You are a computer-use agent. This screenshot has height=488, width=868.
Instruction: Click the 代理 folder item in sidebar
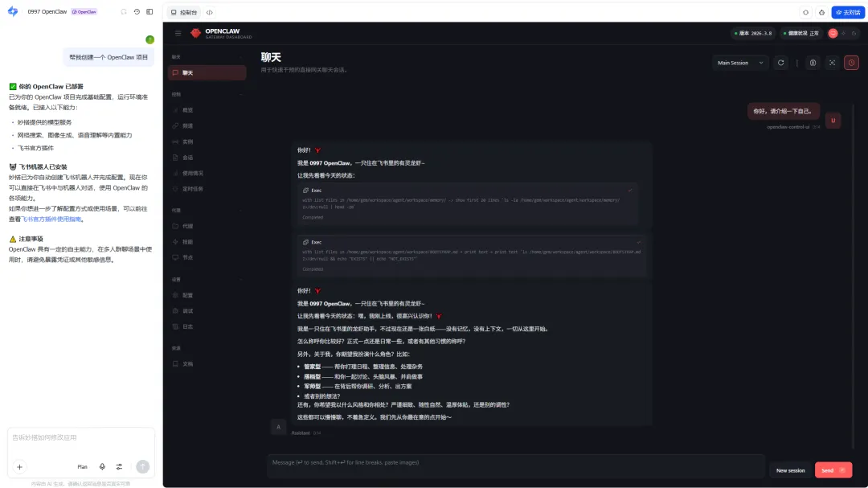(x=207, y=226)
